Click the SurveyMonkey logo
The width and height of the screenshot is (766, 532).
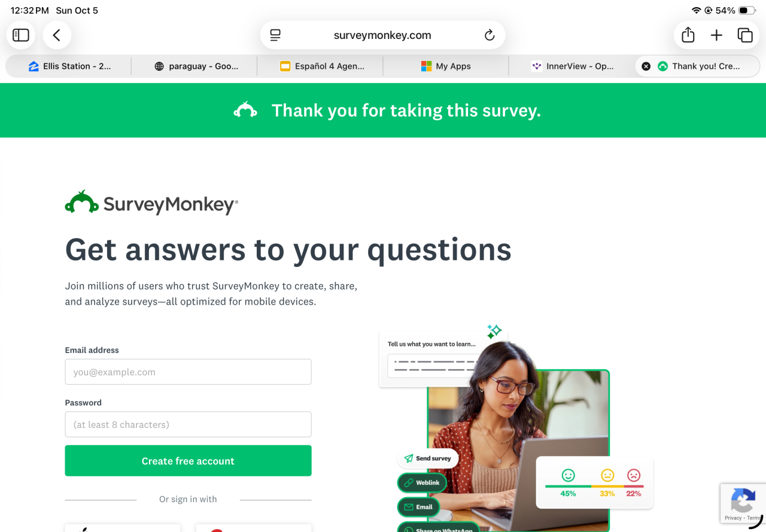point(151,203)
